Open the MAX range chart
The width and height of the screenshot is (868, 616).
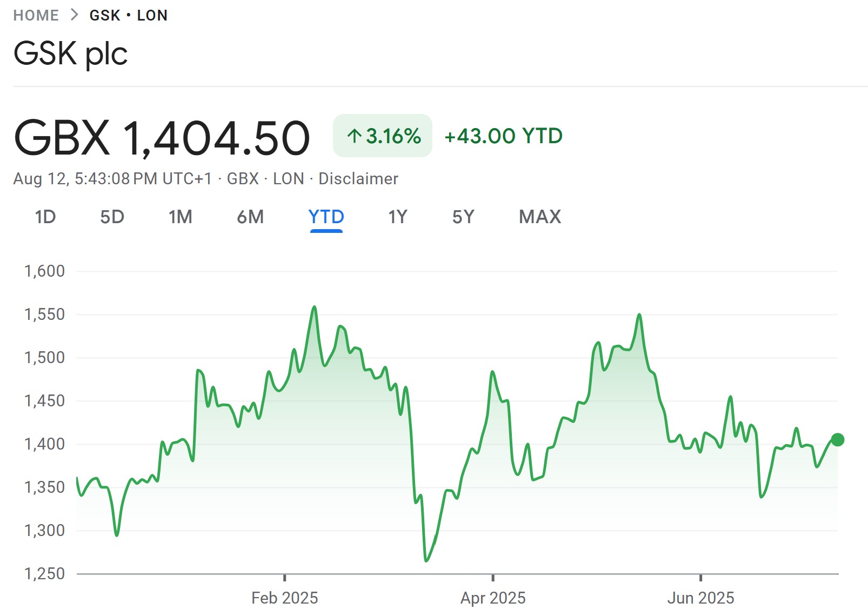click(x=539, y=217)
